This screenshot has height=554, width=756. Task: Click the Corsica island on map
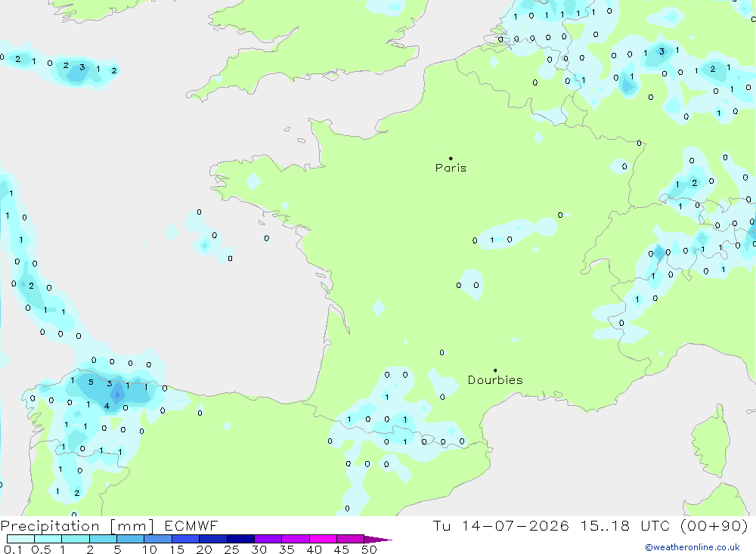710,441
